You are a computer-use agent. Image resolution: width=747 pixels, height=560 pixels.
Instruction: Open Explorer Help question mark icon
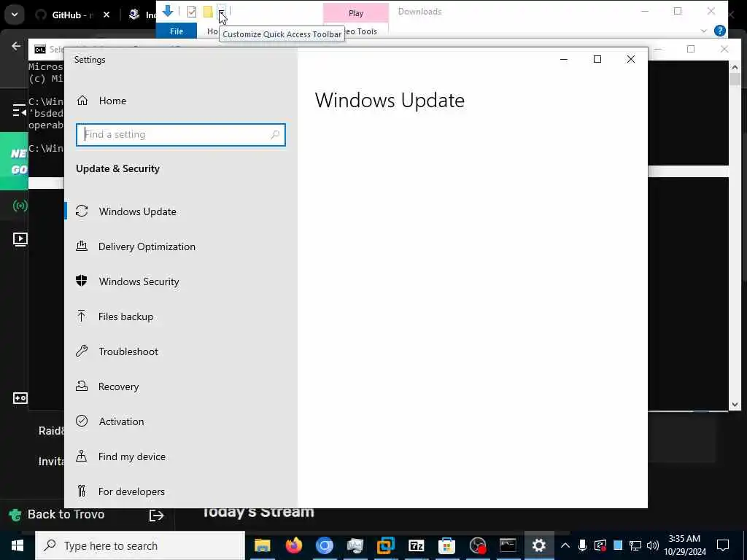click(x=720, y=31)
